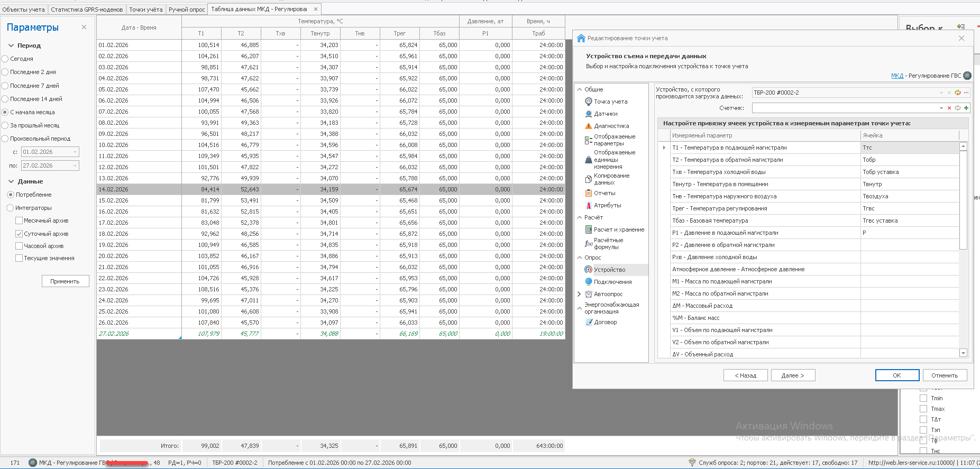This screenshot has height=469, width=980.
Task: Open Отчеты clipboard icon
Action: (x=588, y=193)
